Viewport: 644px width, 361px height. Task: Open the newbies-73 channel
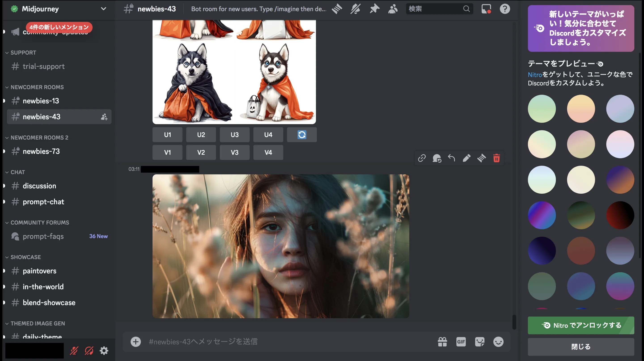pyautogui.click(x=59, y=151)
